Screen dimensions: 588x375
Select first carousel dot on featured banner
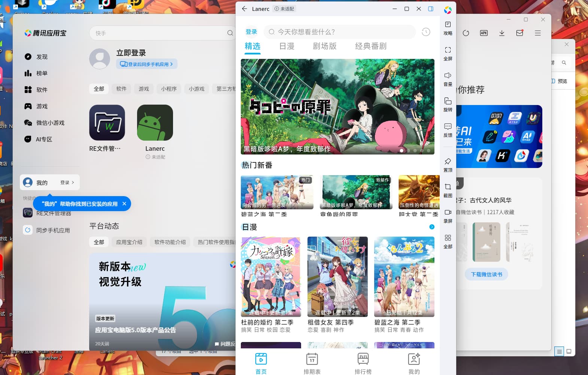pos(401,150)
